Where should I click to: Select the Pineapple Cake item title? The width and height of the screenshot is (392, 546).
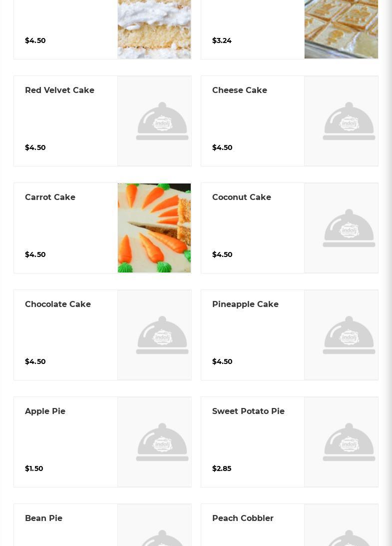tap(245, 304)
